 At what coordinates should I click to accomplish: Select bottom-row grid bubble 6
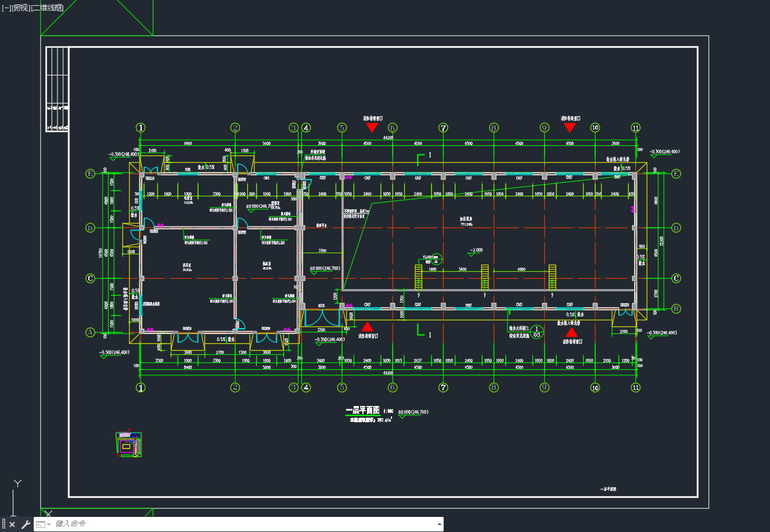tap(393, 387)
